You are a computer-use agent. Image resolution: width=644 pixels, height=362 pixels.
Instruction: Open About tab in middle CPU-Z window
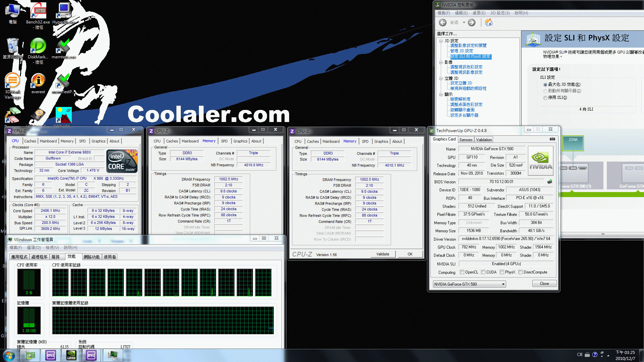coord(256,141)
